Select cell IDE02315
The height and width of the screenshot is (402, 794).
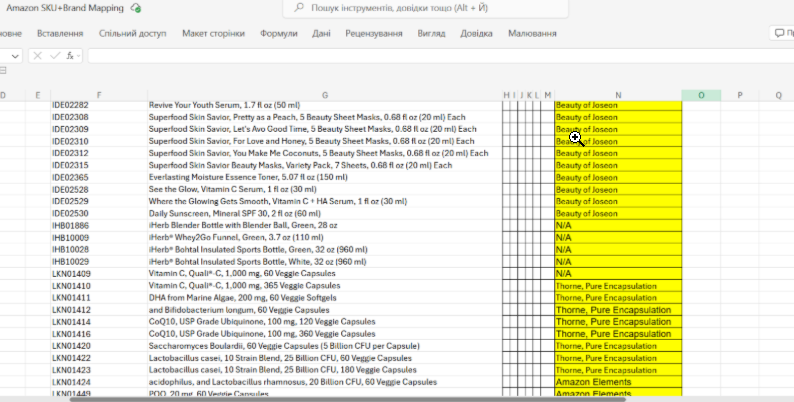coord(99,165)
